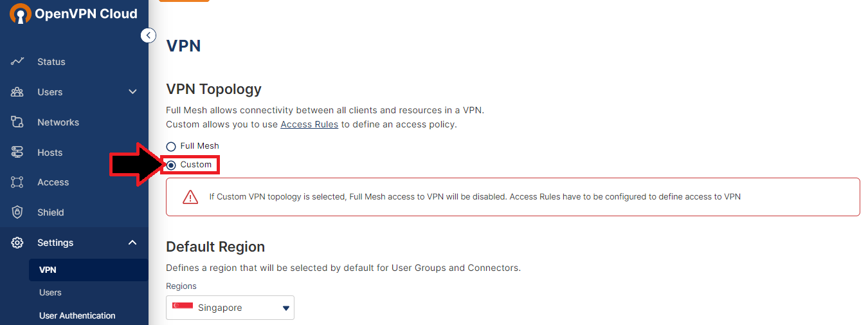Open Users submenu item under Settings

coord(50,293)
